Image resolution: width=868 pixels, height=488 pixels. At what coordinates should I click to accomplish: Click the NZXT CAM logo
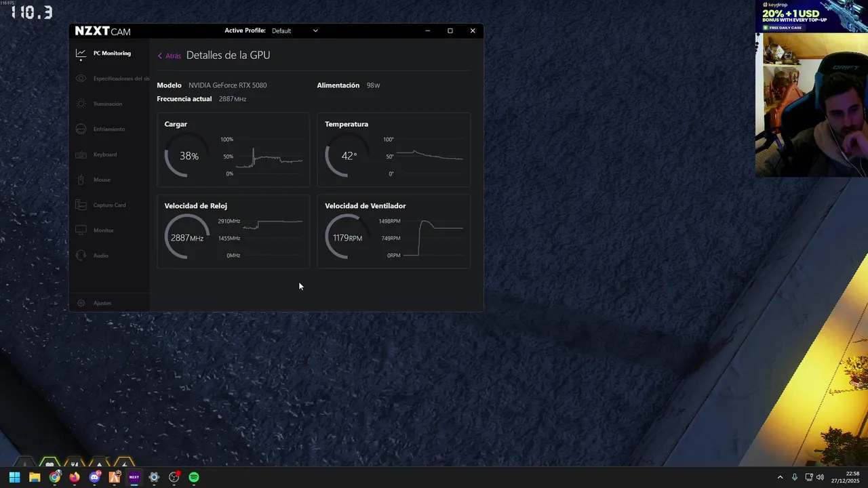pos(102,31)
